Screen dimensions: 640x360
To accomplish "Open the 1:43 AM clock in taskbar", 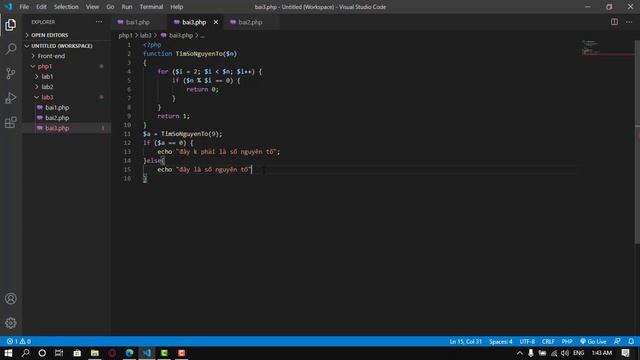I will 602,353.
